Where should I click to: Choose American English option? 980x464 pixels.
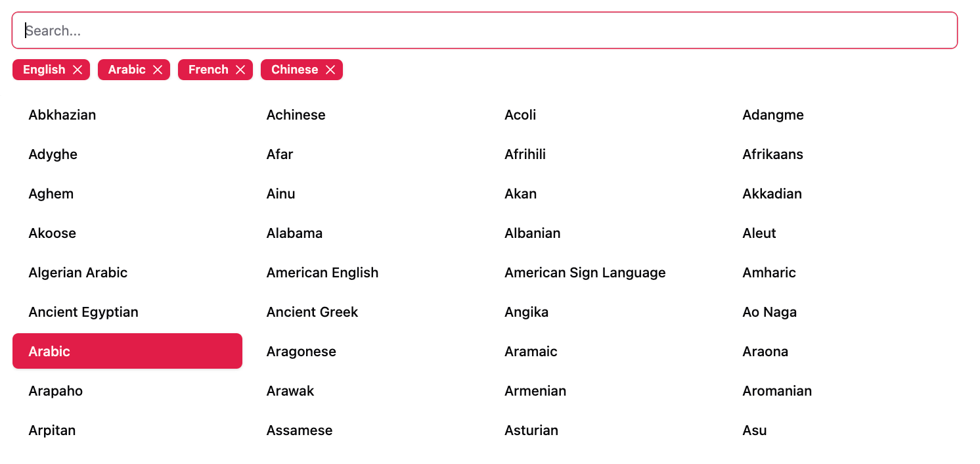[365, 272]
